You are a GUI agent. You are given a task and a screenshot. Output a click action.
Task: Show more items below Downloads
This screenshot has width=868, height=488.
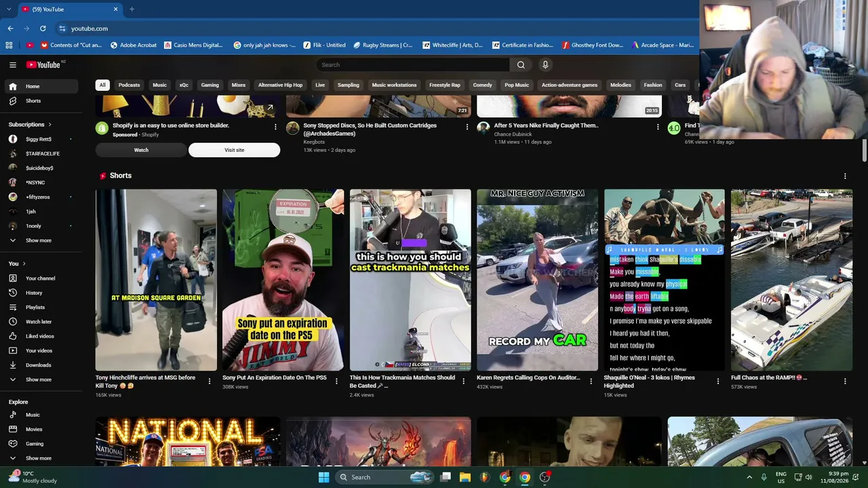click(x=41, y=380)
